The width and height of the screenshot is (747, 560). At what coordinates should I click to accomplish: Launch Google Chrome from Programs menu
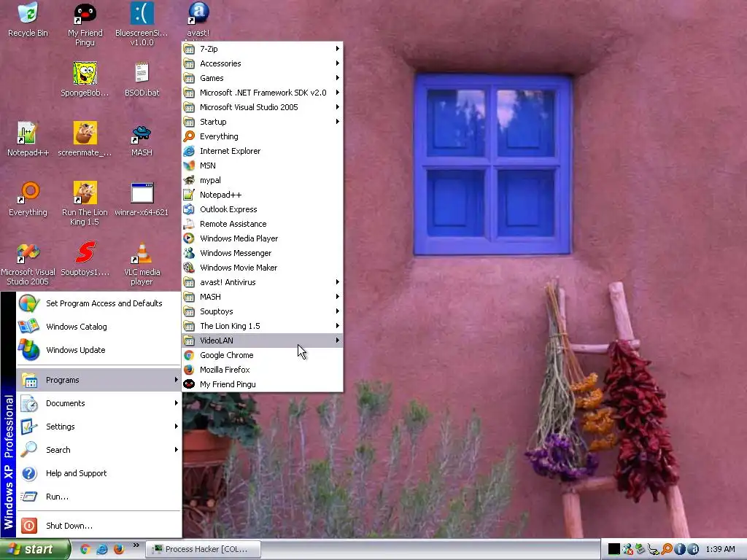click(262, 355)
